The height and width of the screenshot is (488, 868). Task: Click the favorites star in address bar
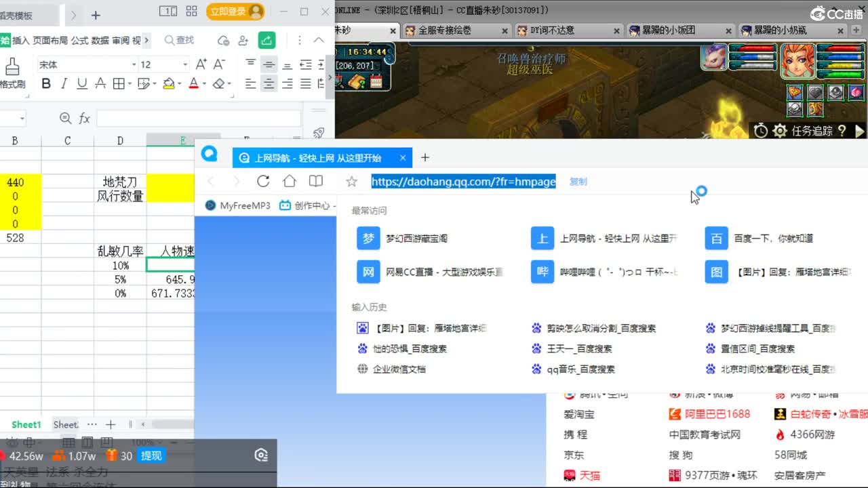coord(352,181)
